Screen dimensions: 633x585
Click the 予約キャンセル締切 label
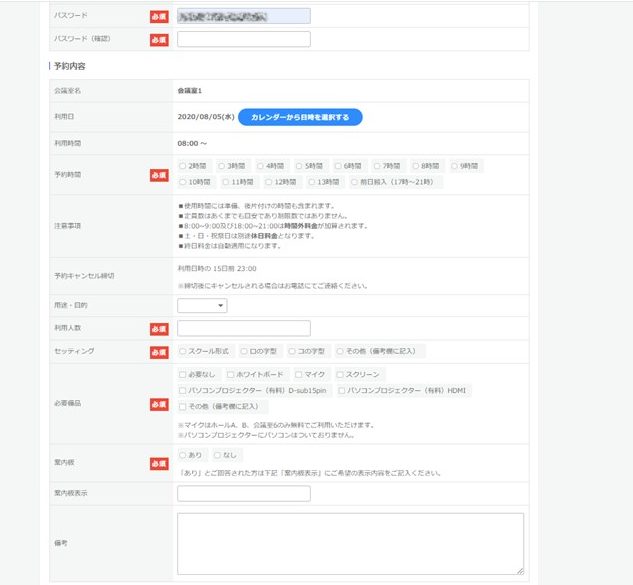click(x=84, y=276)
